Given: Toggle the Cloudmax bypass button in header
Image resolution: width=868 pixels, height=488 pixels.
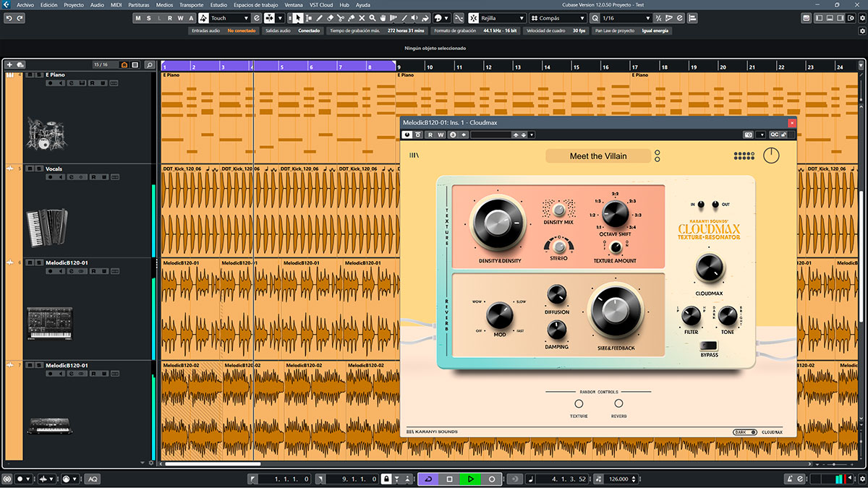Looking at the screenshot, I should (417, 134).
